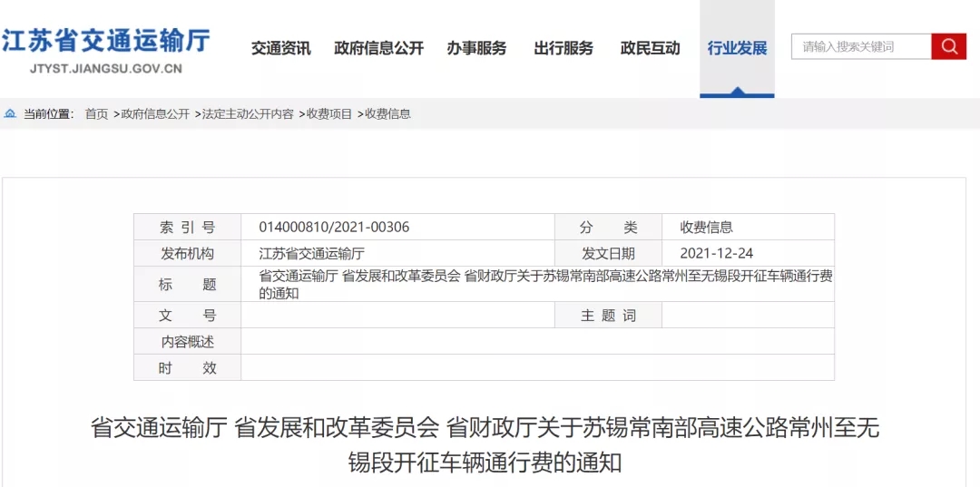The height and width of the screenshot is (487, 980).
Task: Click index number 014000810/2021-00306
Action: [334, 228]
